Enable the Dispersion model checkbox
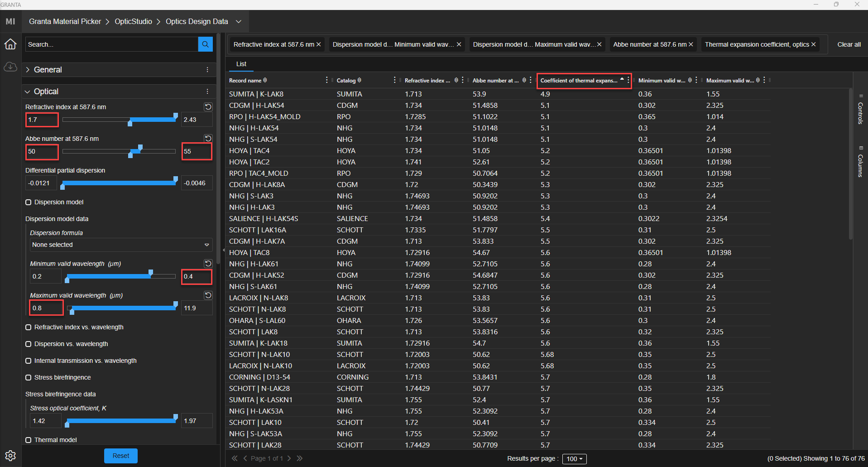Viewport: 868px width, 467px height. (29, 202)
